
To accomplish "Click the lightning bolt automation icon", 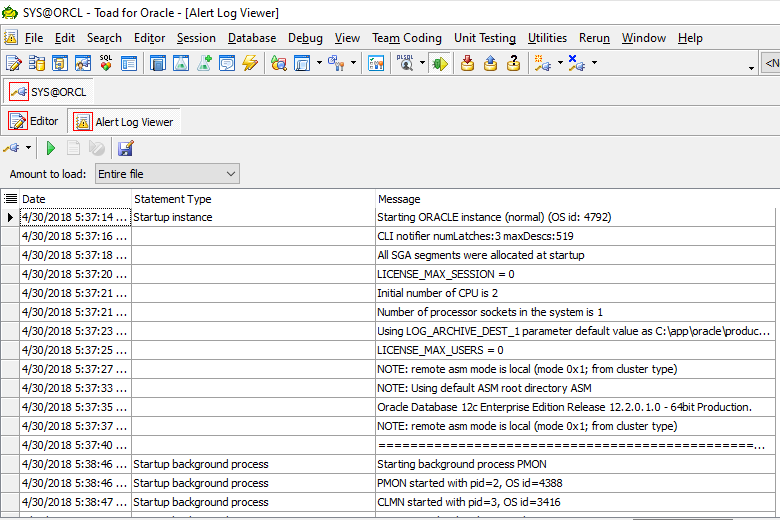I will (x=250, y=63).
